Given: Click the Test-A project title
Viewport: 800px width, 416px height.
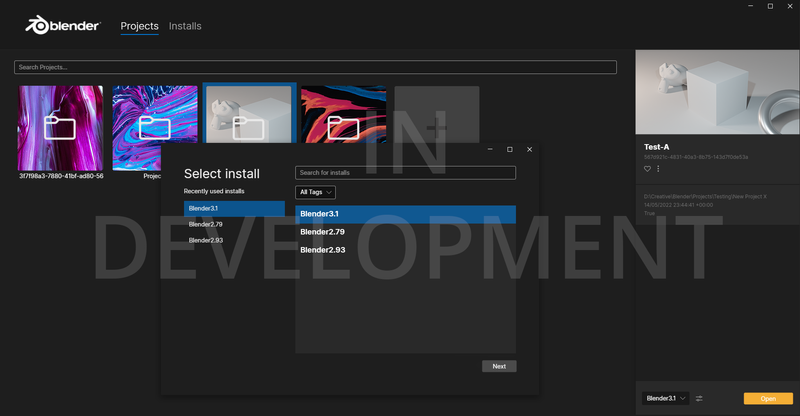Looking at the screenshot, I should pos(656,147).
